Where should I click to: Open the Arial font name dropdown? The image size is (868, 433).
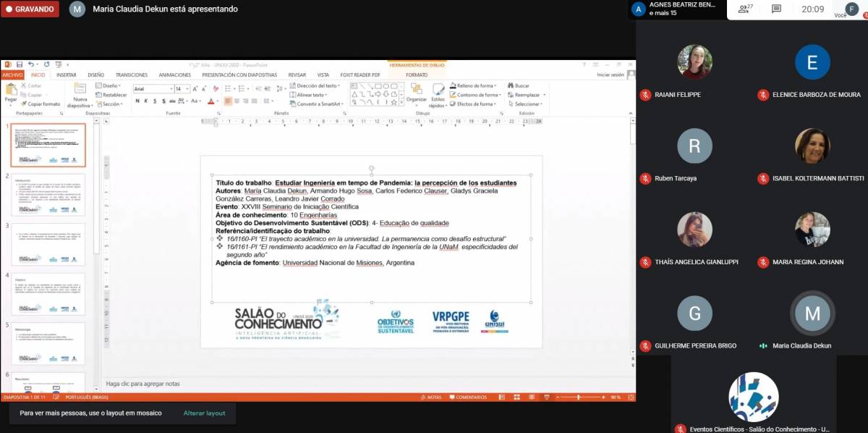click(x=152, y=88)
